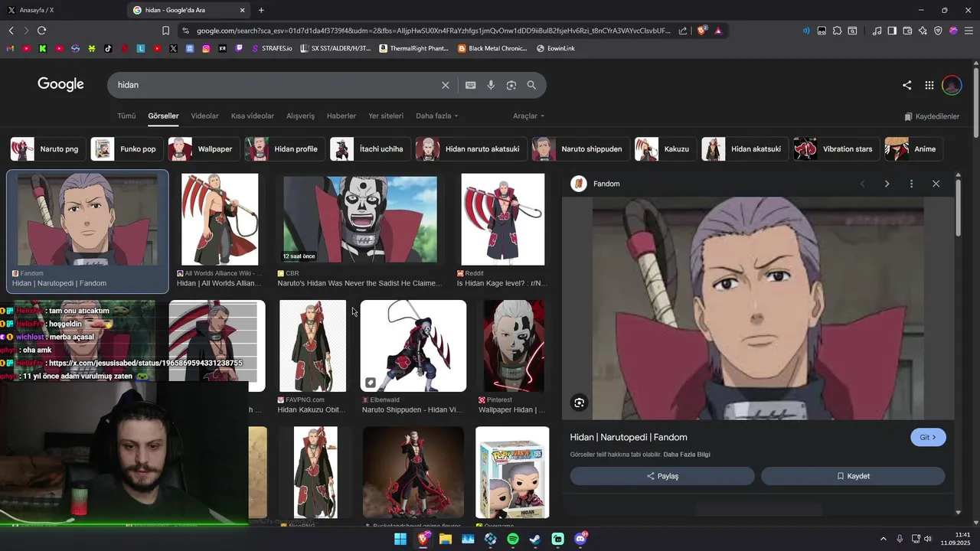Open the Brave Rewards triangle icon
Screen dimensions: 980x551
point(718,31)
